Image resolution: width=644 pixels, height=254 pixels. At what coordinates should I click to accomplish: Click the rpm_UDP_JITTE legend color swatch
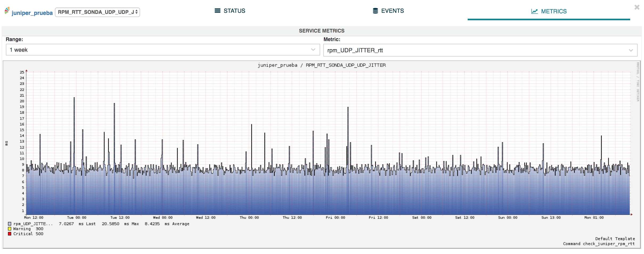coord(10,224)
